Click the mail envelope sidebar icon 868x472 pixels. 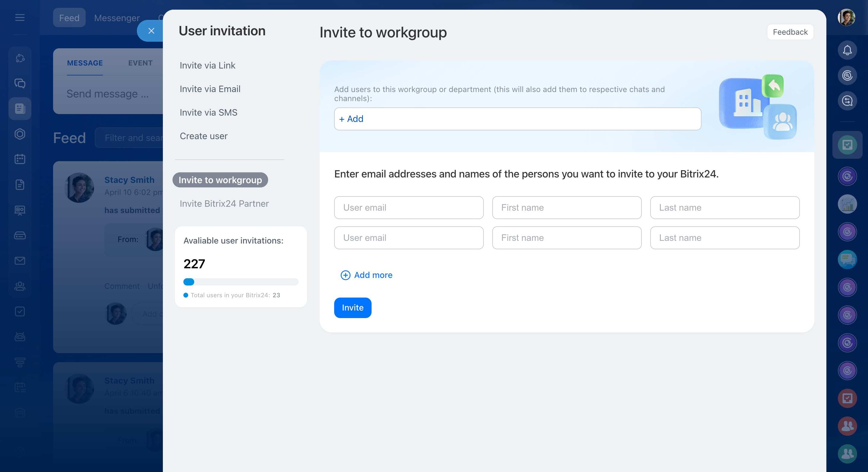coord(20,261)
